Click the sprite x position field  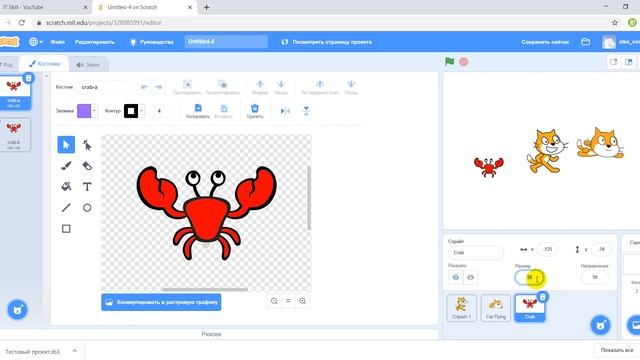click(547, 249)
